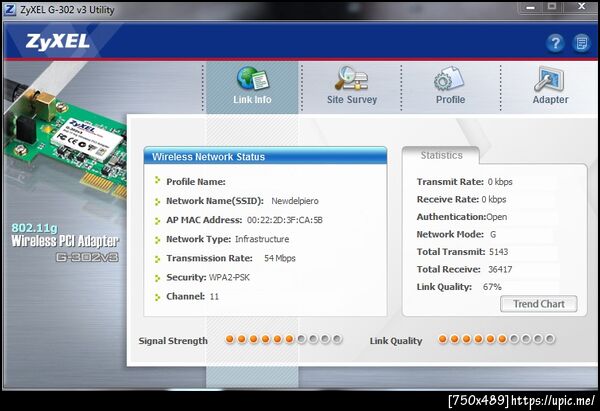The image size is (600, 411).
Task: Close the ZyXEL utility window
Action: pyautogui.click(x=581, y=7)
